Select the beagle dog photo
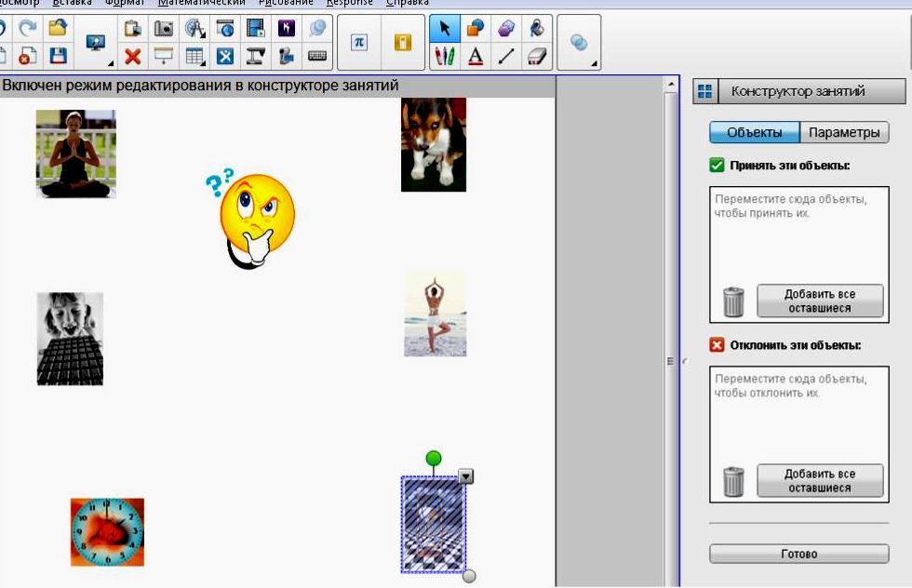The width and height of the screenshot is (912, 588). (434, 144)
